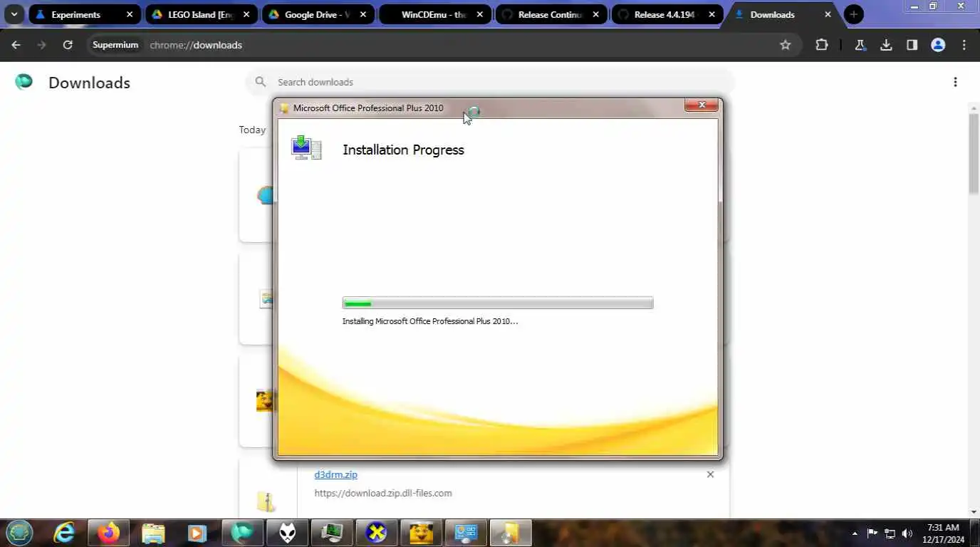The width and height of the screenshot is (980, 547).
Task: Open the profile avatar icon
Action: (x=938, y=45)
